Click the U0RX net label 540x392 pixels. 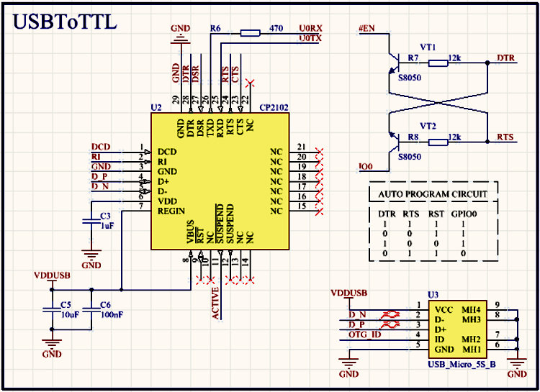point(310,29)
